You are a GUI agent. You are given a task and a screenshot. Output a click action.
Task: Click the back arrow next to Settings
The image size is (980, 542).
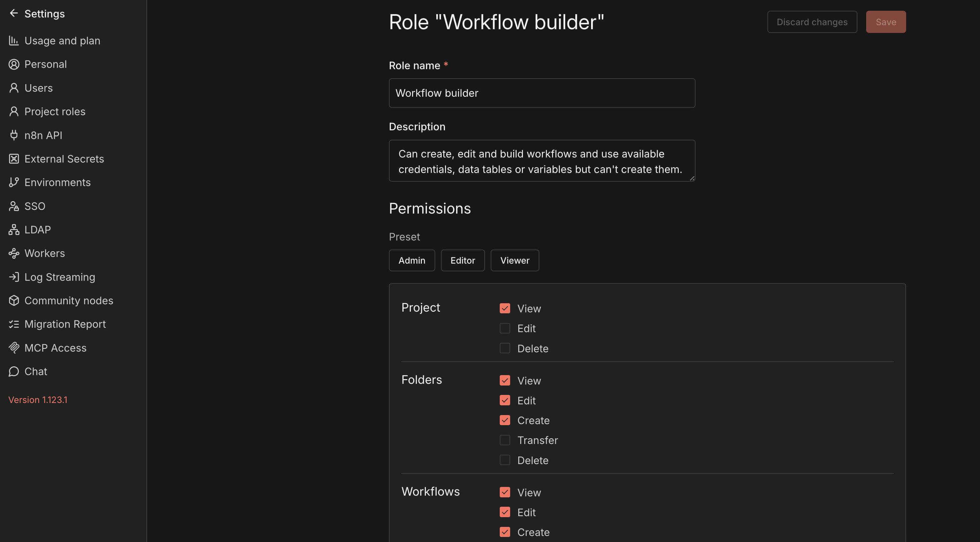[14, 13]
